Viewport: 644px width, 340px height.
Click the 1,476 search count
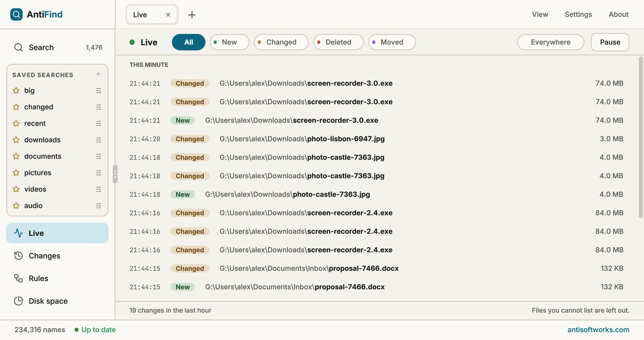(94, 47)
